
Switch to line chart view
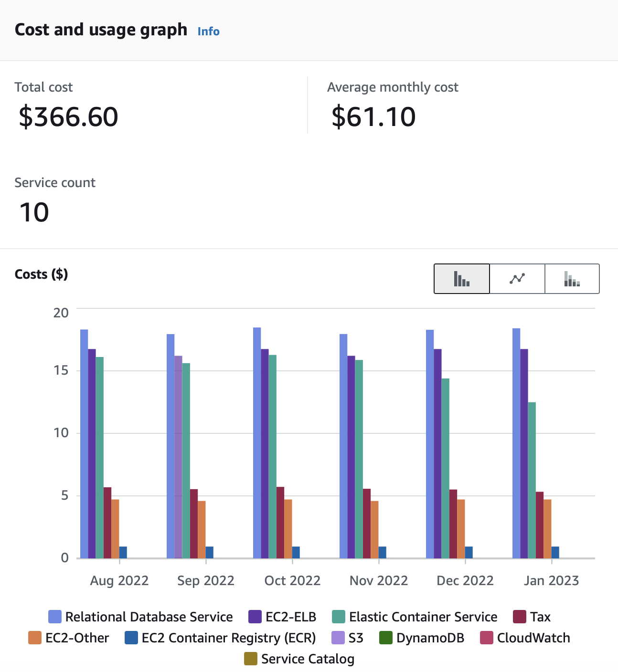click(x=517, y=279)
